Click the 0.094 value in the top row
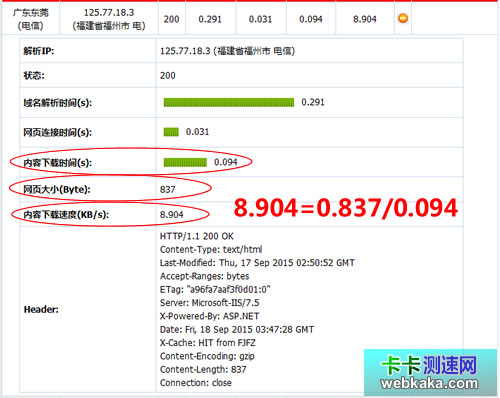 [x=311, y=19]
